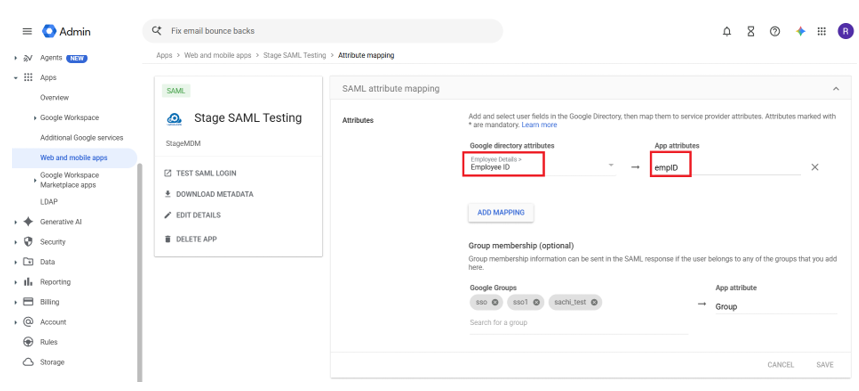
Task: Click the ADD MAPPING button
Action: click(501, 212)
